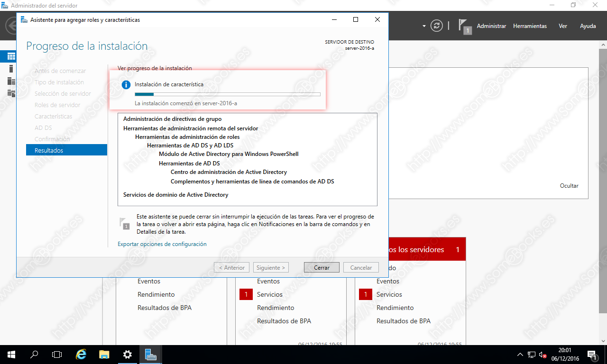Viewport: 607px width, 364px height.
Task: Click the wizard installation info icon
Action: pos(126,84)
